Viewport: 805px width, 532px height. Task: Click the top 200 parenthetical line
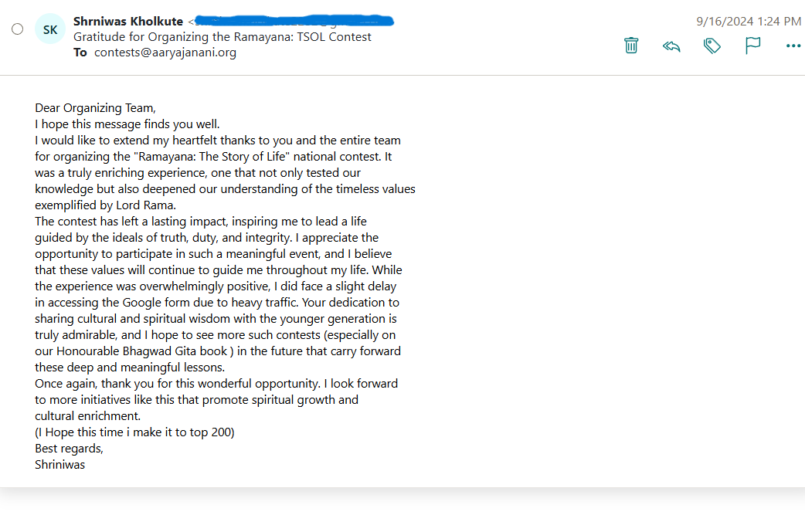[134, 432]
